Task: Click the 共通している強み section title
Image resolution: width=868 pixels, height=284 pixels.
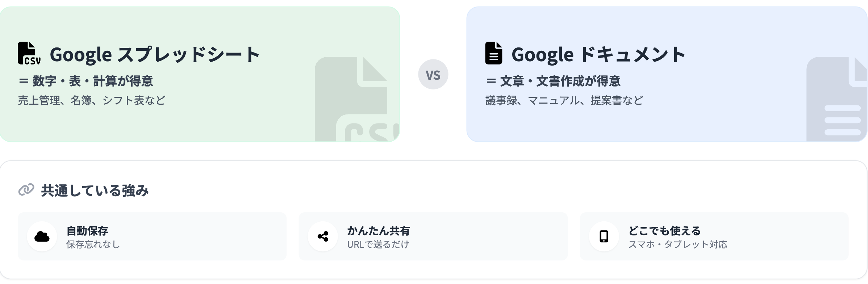Action: 95,191
